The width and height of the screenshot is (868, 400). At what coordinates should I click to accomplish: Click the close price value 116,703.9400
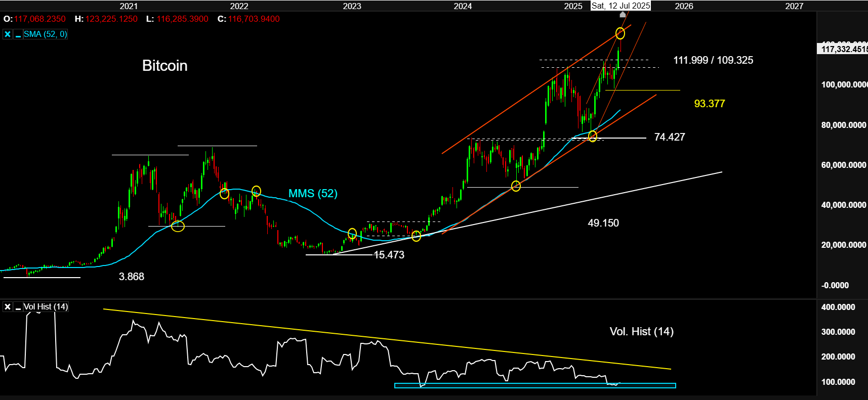pyautogui.click(x=254, y=19)
